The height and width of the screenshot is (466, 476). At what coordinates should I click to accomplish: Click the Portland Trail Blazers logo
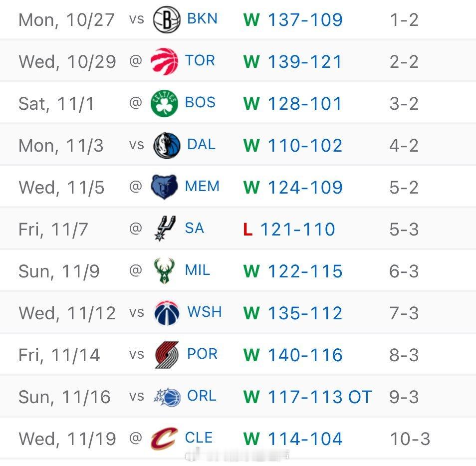[x=167, y=355]
